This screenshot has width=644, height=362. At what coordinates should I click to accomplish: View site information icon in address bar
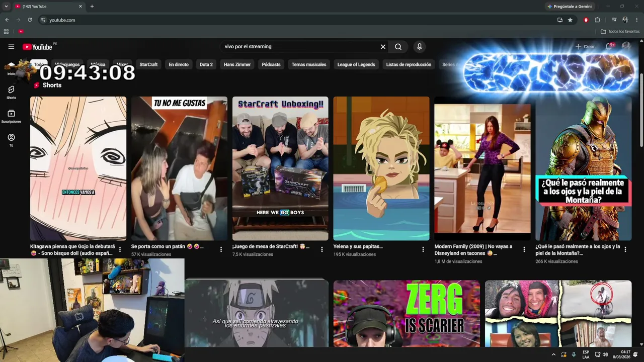tap(43, 20)
